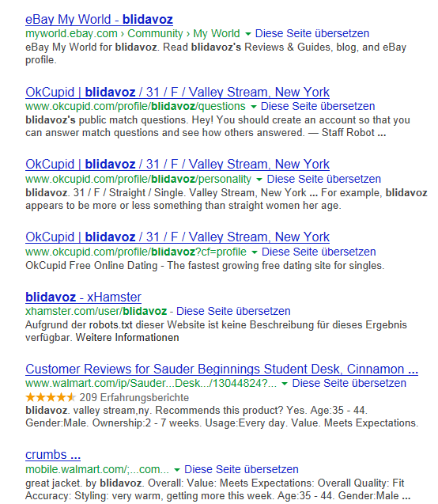Click the star rating of the Walmart result
Image resolution: width=438 pixels, height=504 pixels.
pyautogui.click(x=51, y=397)
